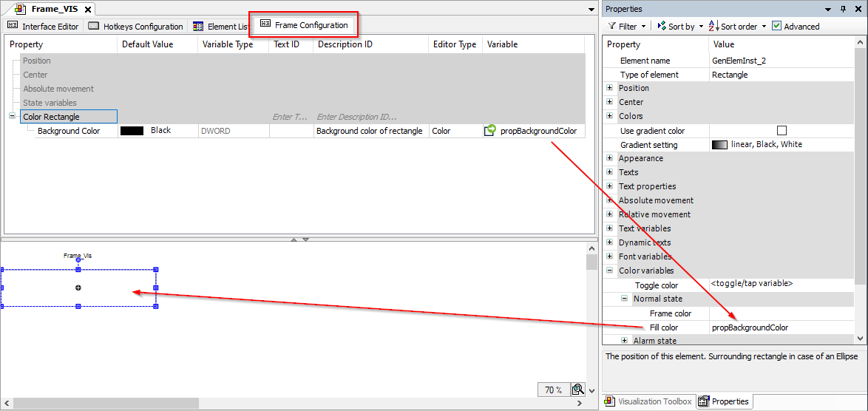Expand the Font variables group
Viewport: 868px width, 411px height.
pos(610,257)
